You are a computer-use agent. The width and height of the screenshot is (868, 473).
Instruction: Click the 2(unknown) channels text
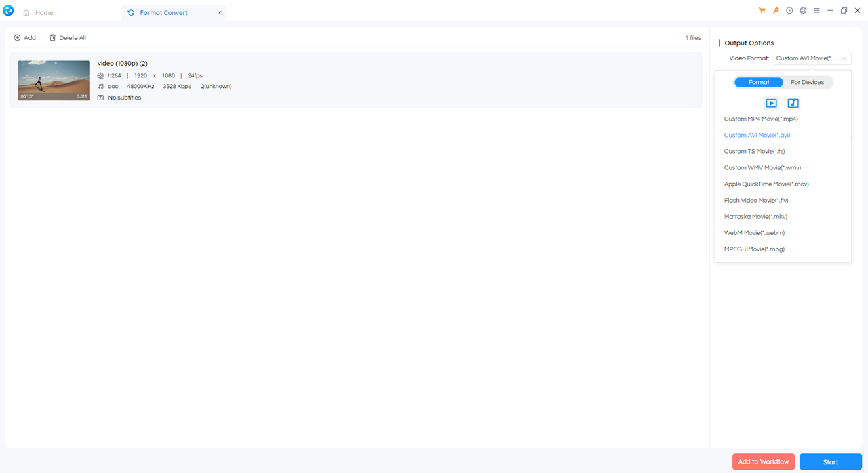(216, 87)
